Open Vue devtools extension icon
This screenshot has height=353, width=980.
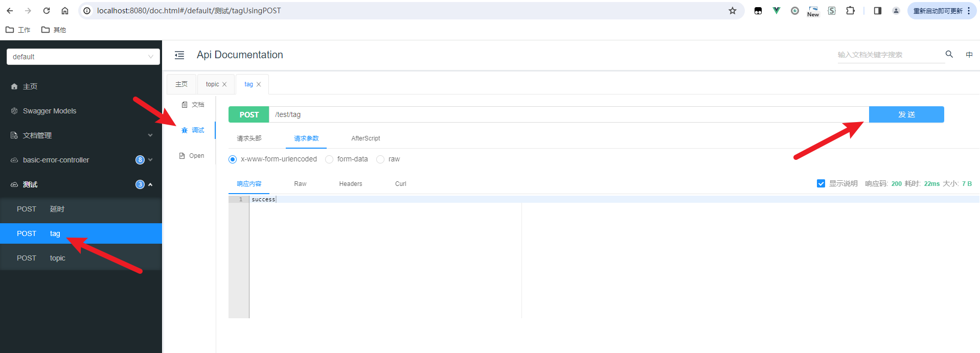(777, 11)
